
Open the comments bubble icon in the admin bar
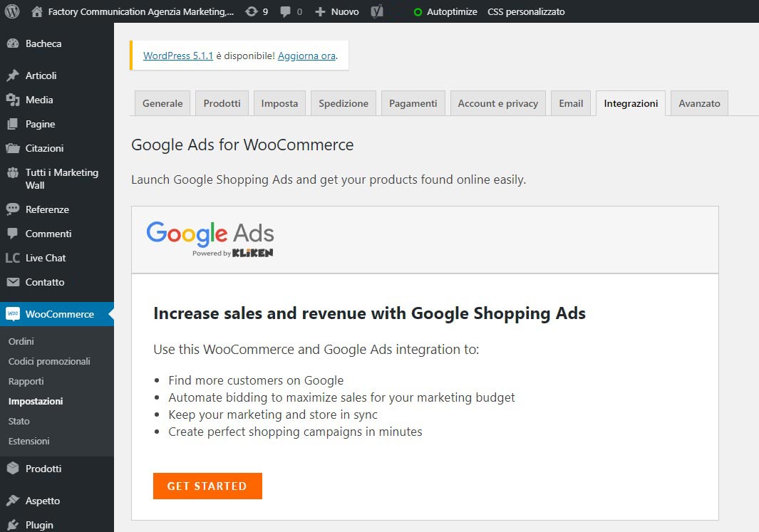pos(286,11)
